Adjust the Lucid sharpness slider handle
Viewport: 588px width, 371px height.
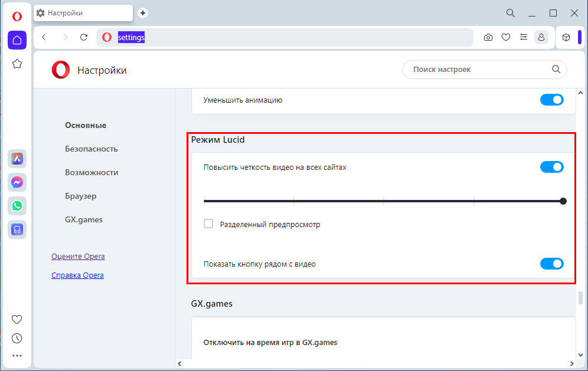coord(563,201)
